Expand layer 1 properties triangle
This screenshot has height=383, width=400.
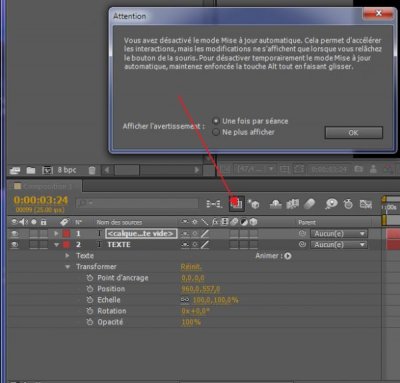[56, 234]
